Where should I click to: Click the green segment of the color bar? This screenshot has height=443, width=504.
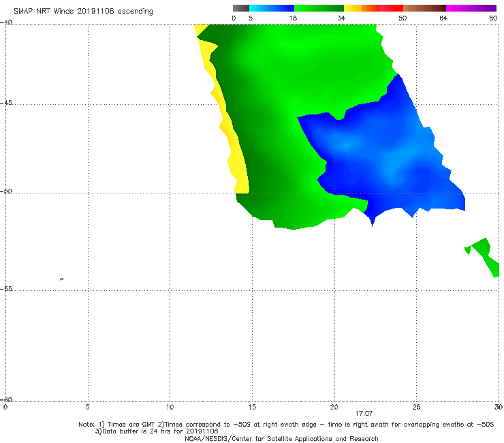tap(319, 8)
